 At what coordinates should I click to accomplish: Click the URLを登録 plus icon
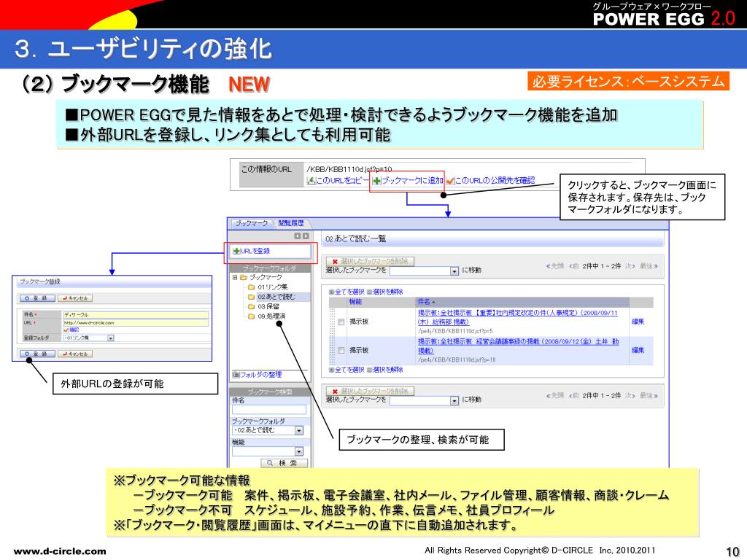coord(236,251)
